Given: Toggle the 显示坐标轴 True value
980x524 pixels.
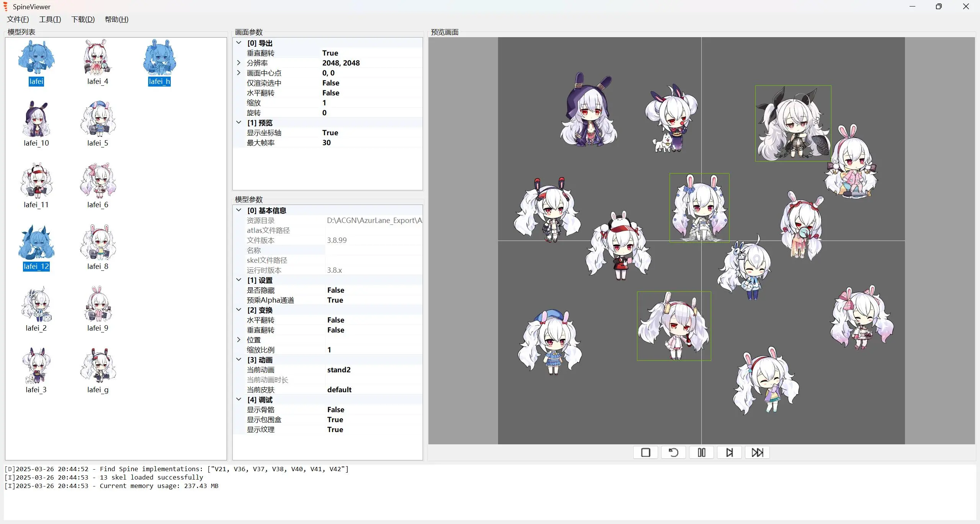Looking at the screenshot, I should click(x=330, y=133).
